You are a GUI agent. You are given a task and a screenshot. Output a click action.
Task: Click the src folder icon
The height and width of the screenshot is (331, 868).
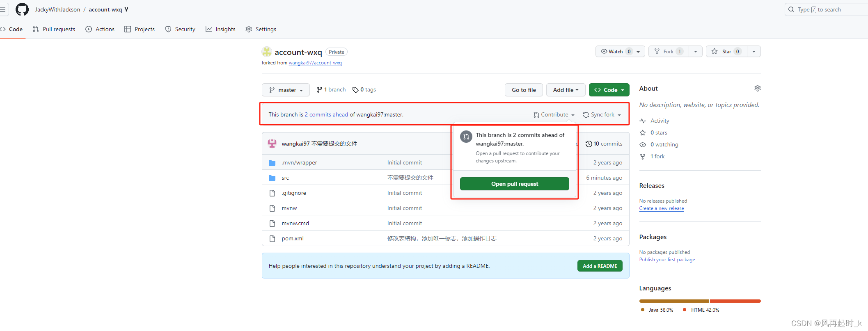point(272,178)
